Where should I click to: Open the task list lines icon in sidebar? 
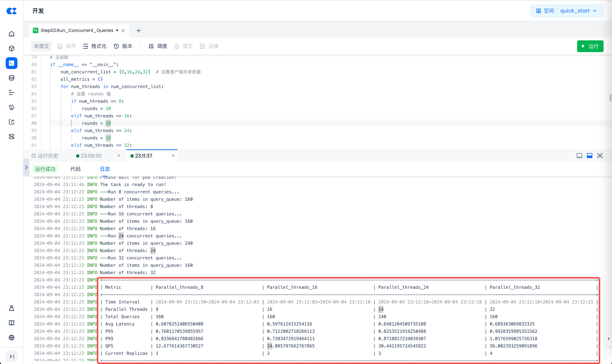12,92
